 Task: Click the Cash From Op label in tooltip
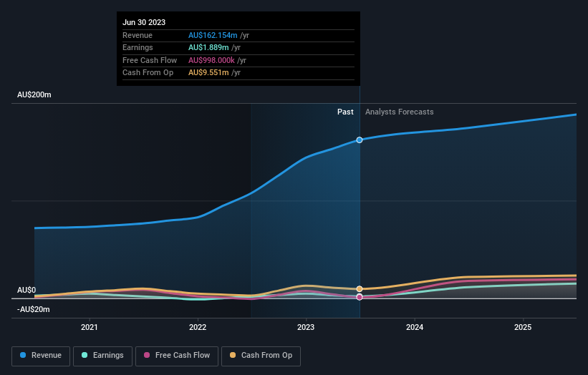point(148,73)
